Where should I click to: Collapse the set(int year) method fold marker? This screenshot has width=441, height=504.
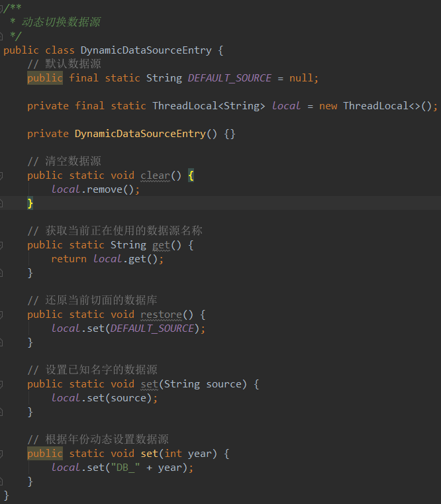click(x=1, y=454)
